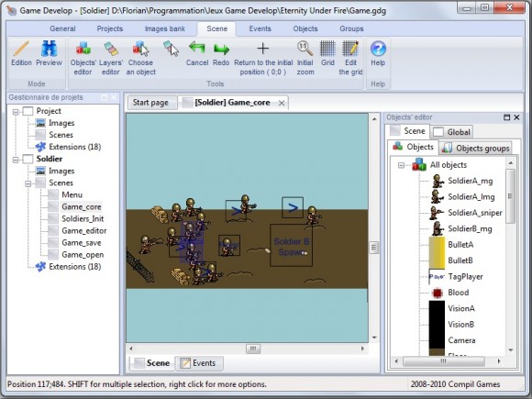
Task: Switch to Preview mode
Action: 50,53
